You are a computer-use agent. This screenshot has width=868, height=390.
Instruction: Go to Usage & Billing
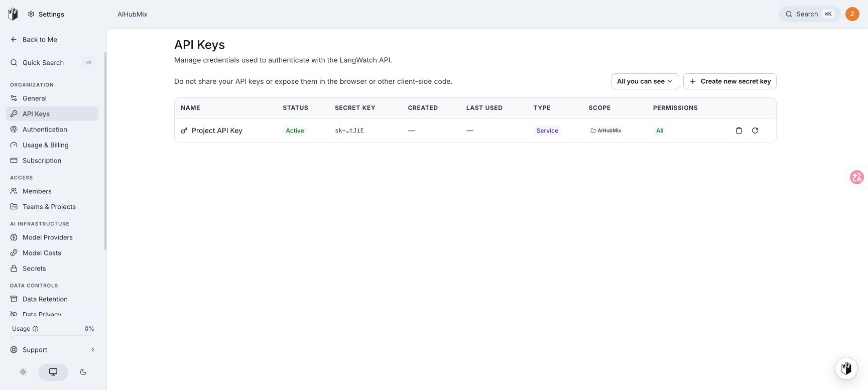click(x=52, y=145)
